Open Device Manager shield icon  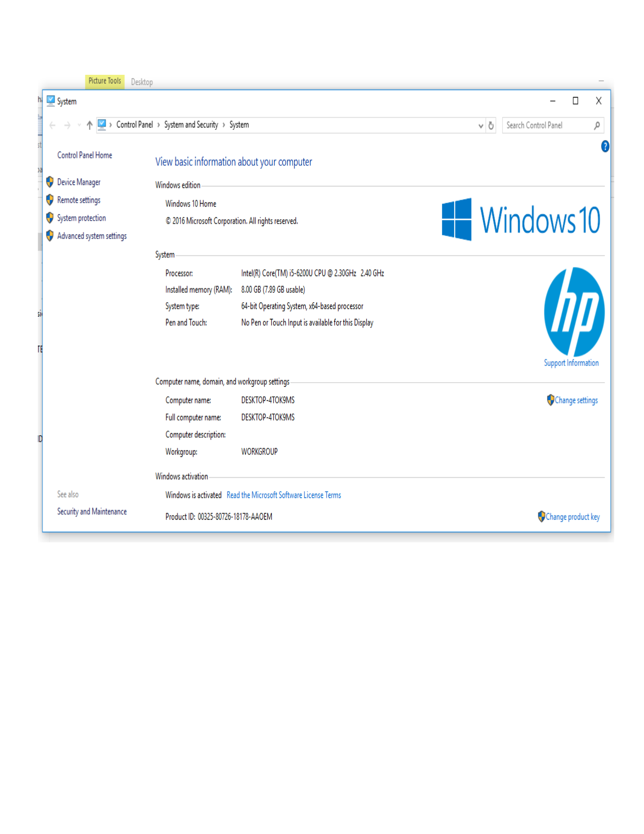(49, 182)
